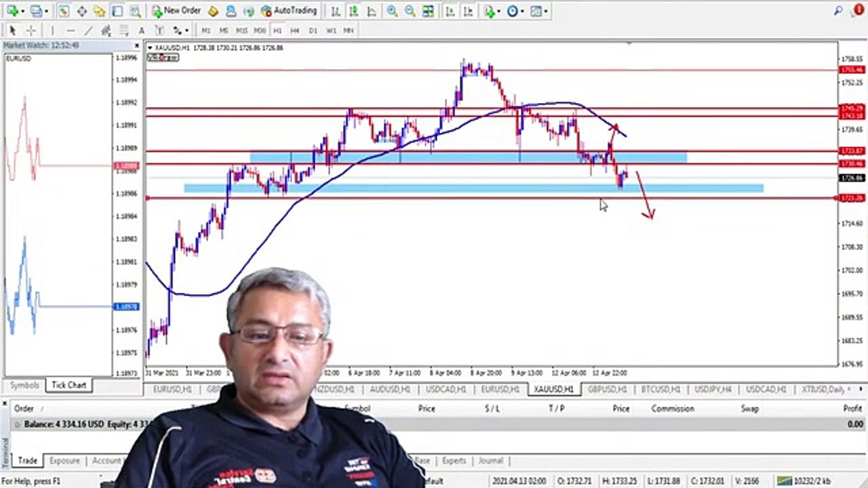Viewport: 868px width, 488px height.
Task: Switch to the Tick Chart tab
Action: pyautogui.click(x=68, y=385)
